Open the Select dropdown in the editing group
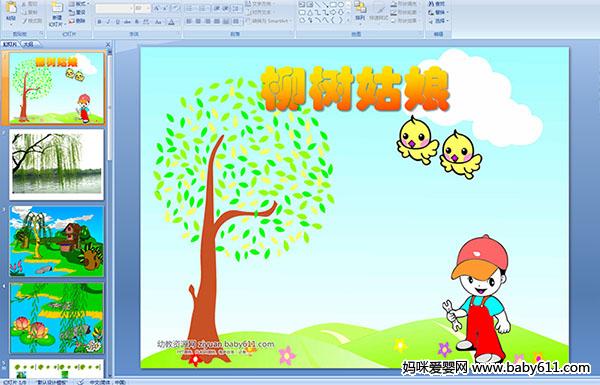 point(439,21)
